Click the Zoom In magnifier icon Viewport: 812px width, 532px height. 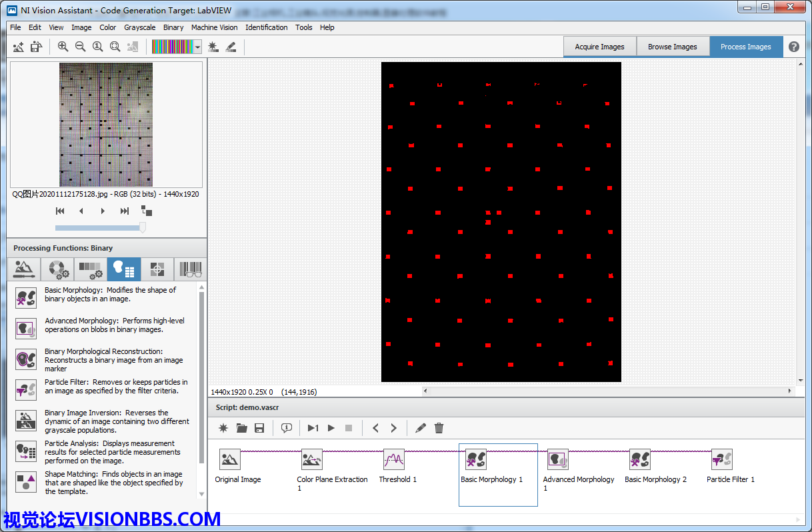pyautogui.click(x=63, y=47)
